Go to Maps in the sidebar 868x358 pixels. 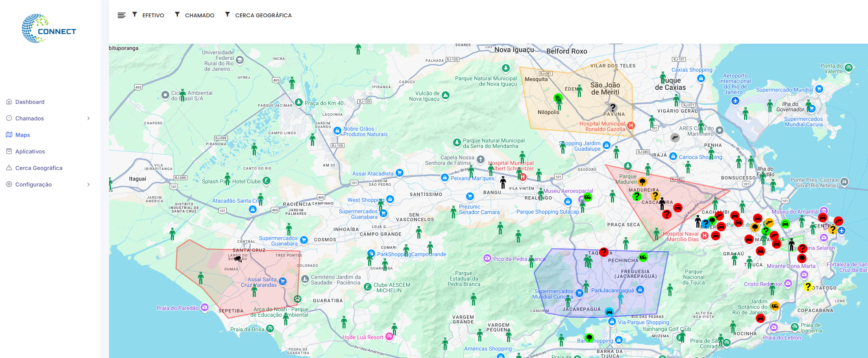(22, 135)
